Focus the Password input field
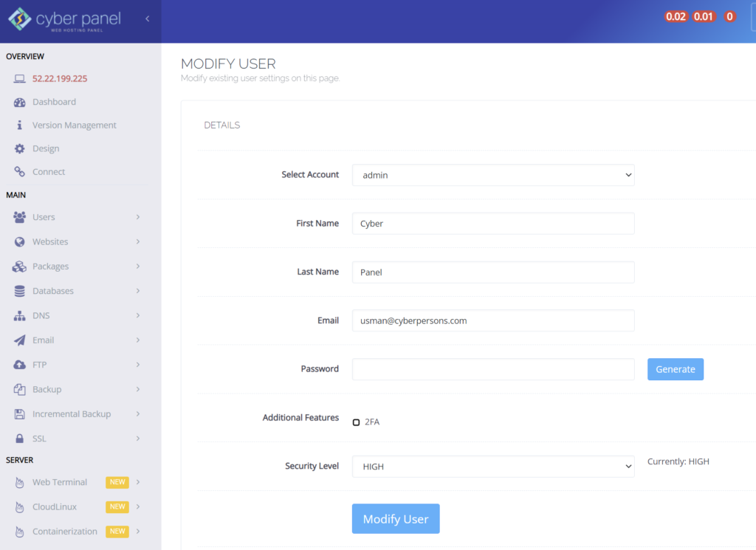The height and width of the screenshot is (550, 756). click(493, 369)
